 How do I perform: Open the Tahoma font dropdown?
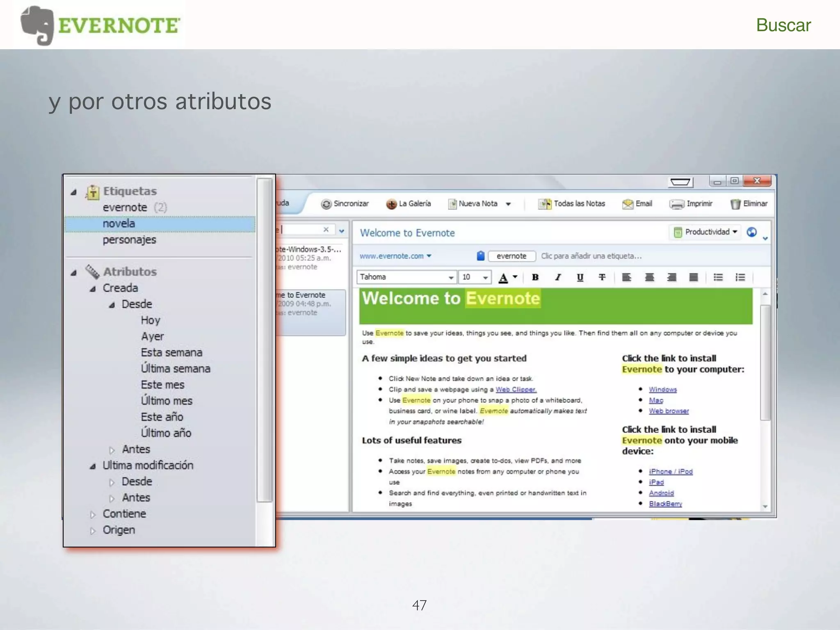click(451, 278)
